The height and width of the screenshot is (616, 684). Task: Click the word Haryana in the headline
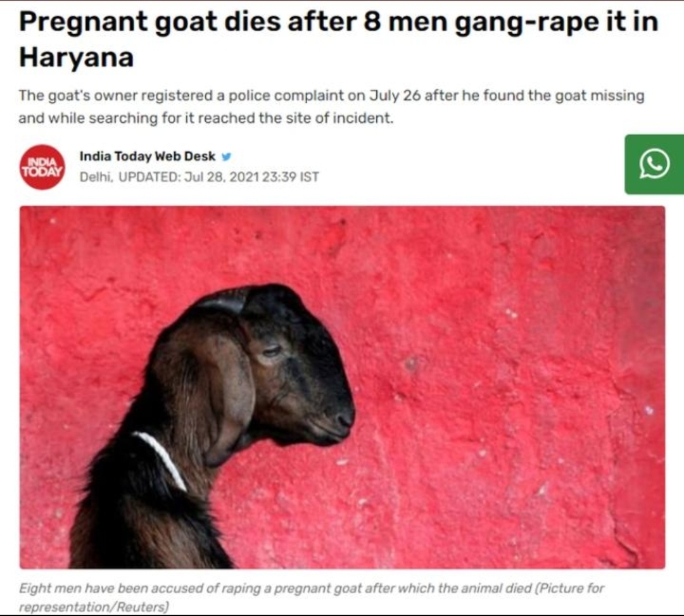click(77, 57)
